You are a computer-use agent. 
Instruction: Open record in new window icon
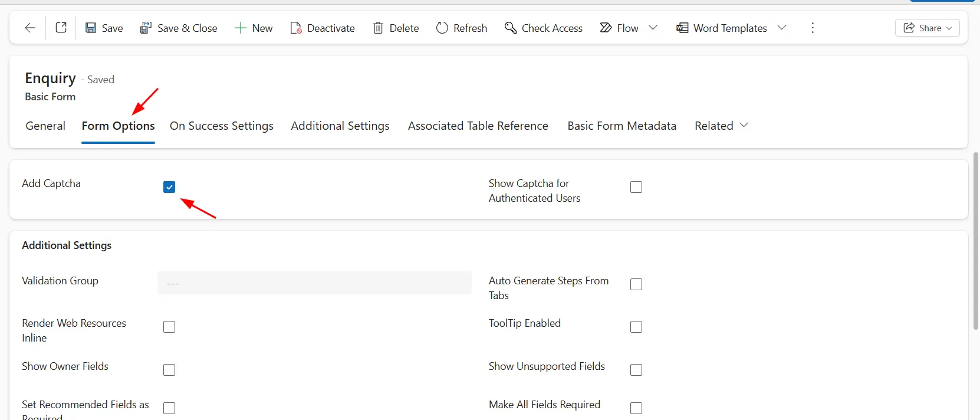coord(61,28)
